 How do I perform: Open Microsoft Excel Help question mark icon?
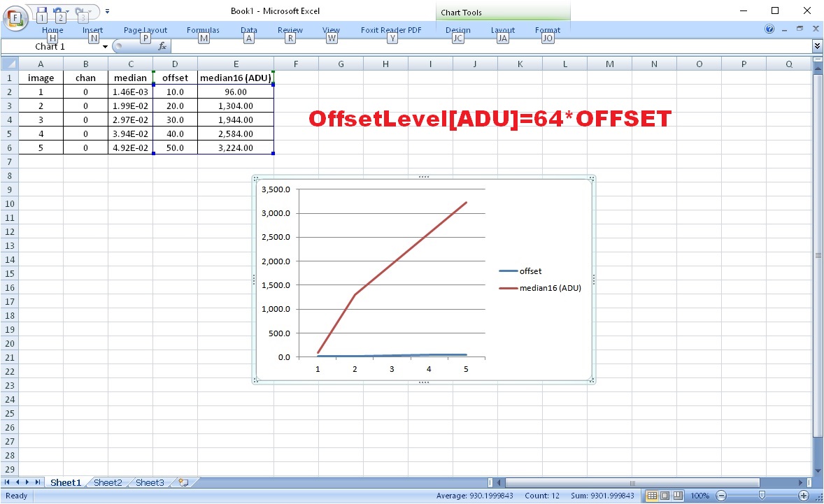[x=770, y=29]
